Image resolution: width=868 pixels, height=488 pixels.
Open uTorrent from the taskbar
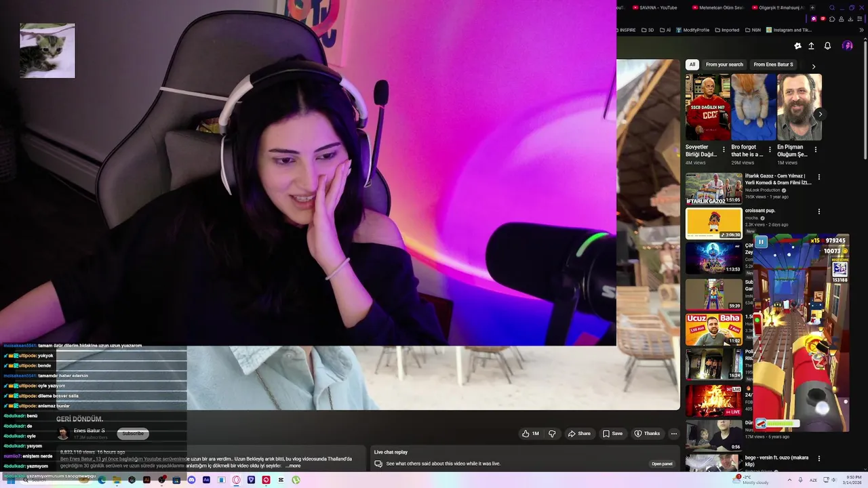296,480
